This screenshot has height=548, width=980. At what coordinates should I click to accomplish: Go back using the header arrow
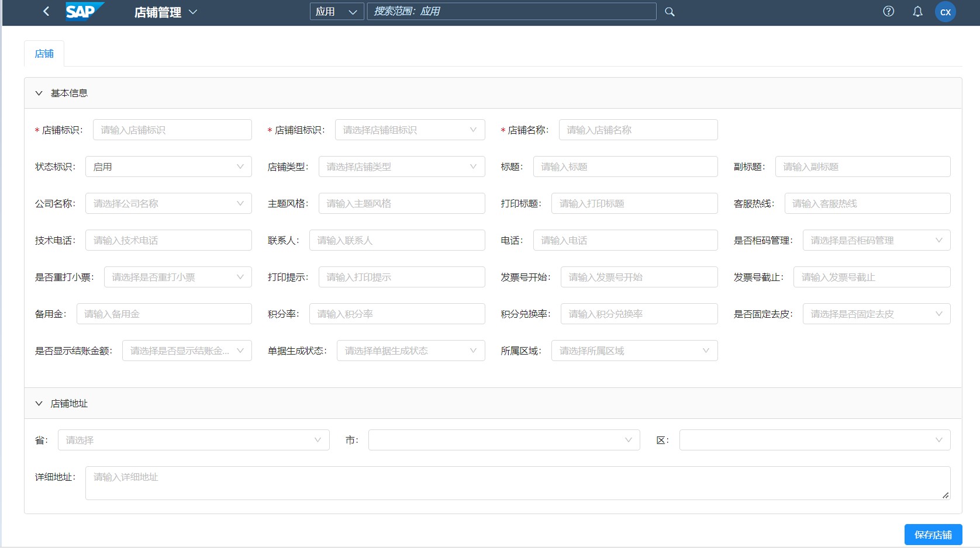tap(46, 12)
